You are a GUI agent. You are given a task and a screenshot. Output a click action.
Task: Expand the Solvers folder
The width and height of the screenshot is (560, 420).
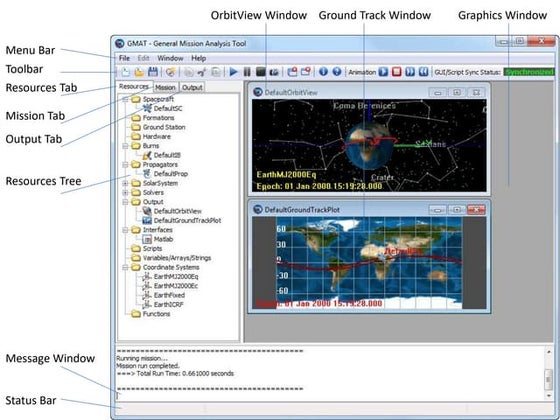point(125,192)
